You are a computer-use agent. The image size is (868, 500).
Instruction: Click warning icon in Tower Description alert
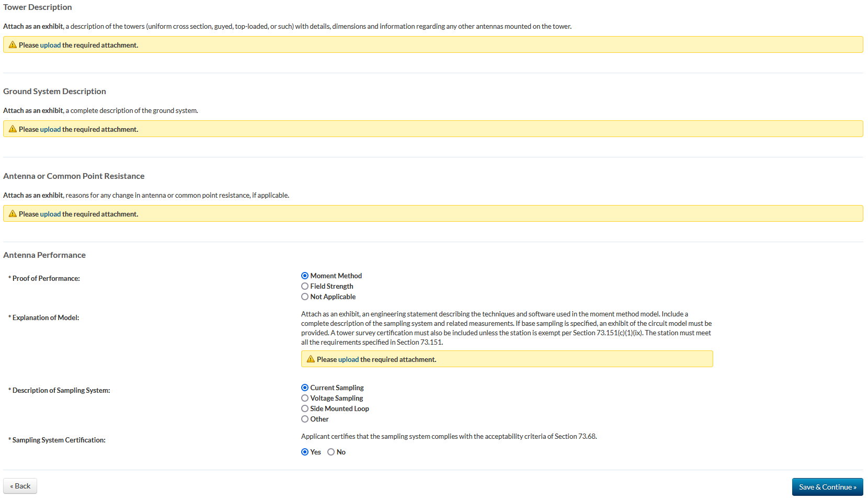coord(13,45)
